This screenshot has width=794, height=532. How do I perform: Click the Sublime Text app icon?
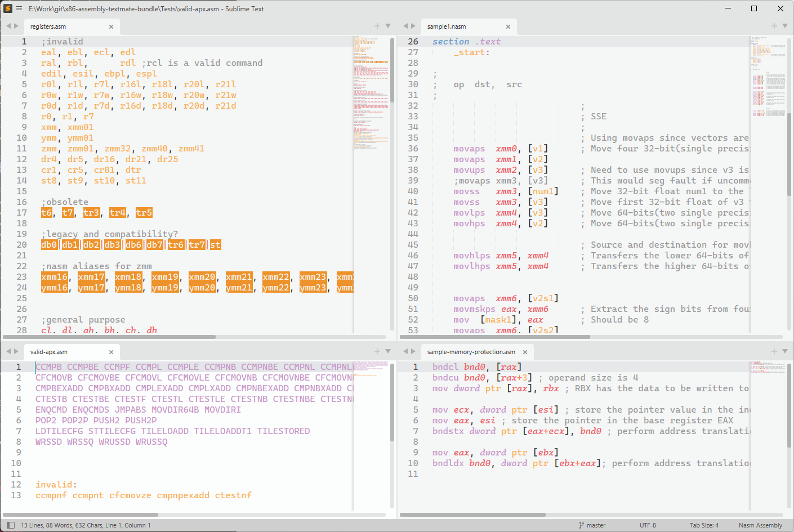(8, 8)
